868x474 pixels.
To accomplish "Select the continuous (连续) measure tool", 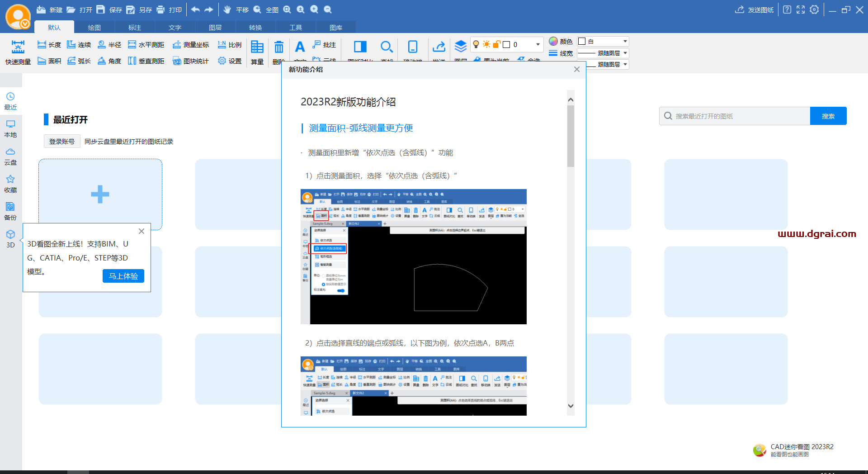I will (79, 45).
